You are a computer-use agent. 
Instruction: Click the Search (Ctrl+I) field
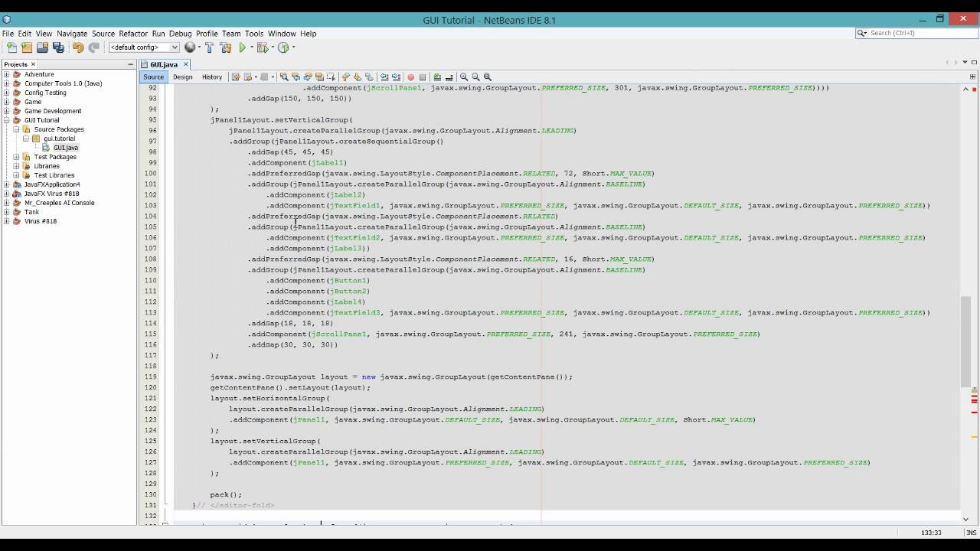coord(916,33)
